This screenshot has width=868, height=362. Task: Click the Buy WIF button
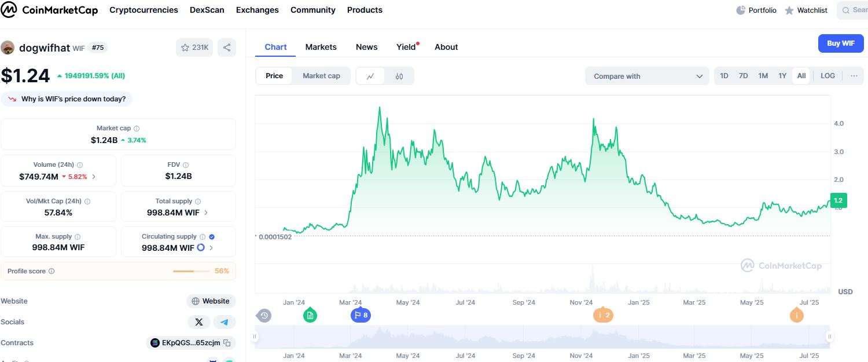click(x=841, y=43)
